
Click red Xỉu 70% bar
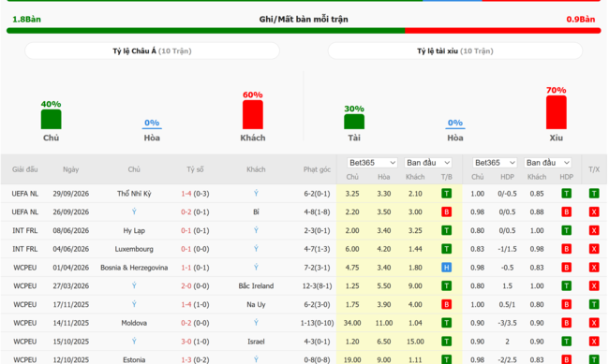coord(557,112)
